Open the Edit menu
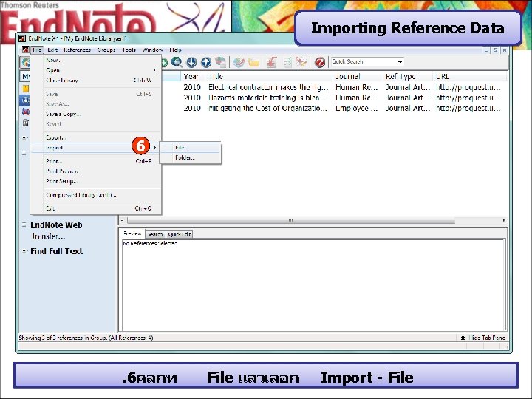 click(x=52, y=50)
